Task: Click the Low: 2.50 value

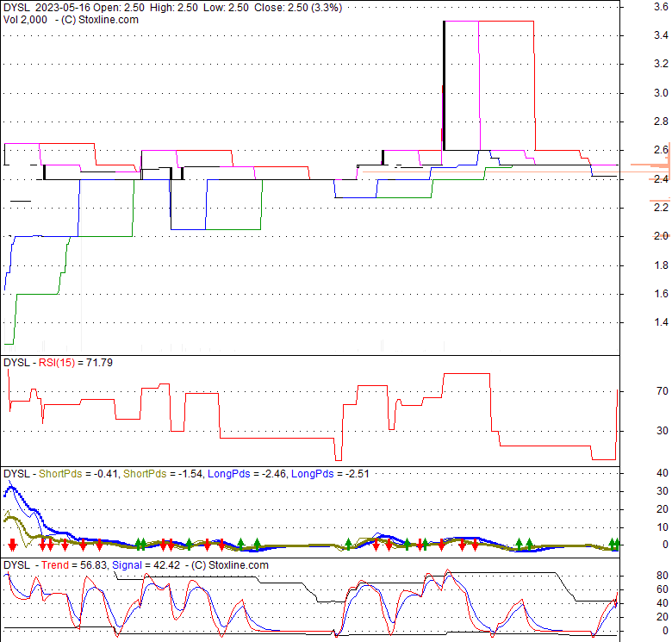Action: click(x=226, y=8)
